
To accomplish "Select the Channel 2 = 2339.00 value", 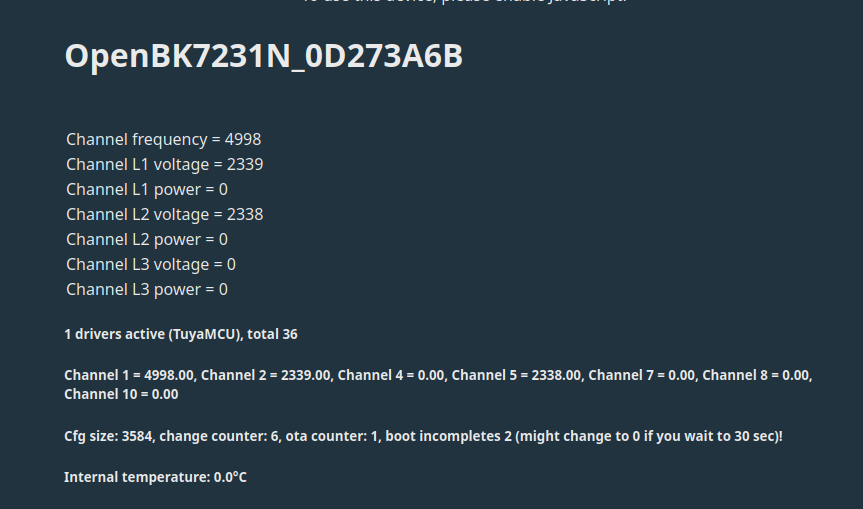I will (265, 375).
